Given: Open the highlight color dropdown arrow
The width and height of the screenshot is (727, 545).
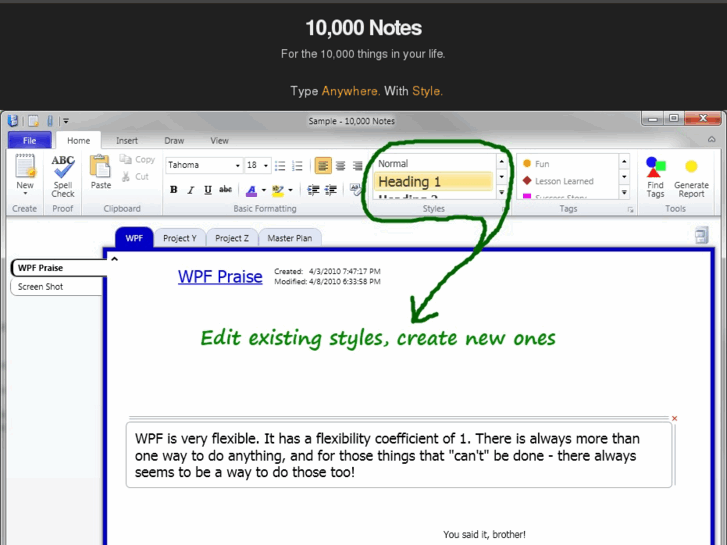Looking at the screenshot, I should (290, 190).
